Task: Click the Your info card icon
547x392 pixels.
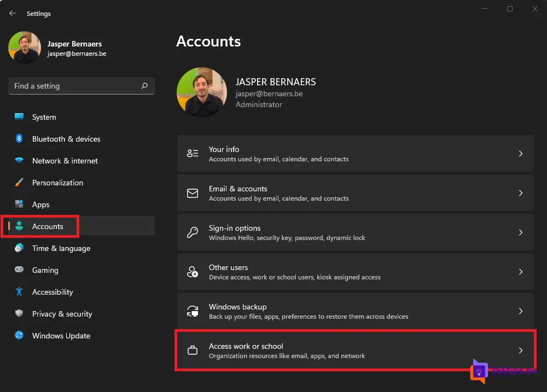Action: (193, 153)
